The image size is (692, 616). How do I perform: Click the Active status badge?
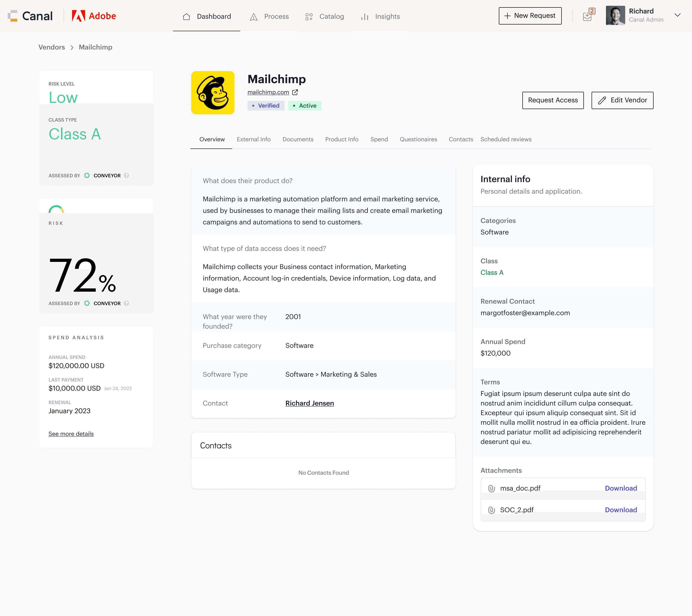(x=305, y=106)
